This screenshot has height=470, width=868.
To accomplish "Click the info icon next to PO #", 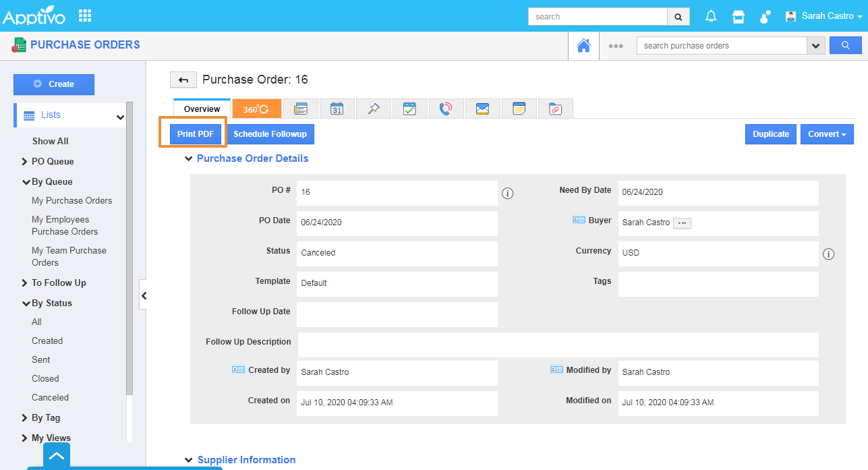I will point(508,194).
